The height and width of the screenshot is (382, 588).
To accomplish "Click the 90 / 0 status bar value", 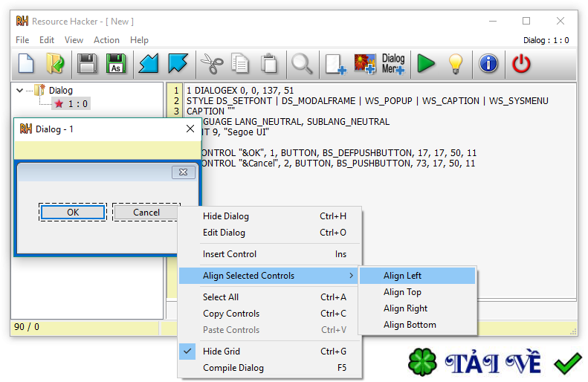I will coord(27,327).
